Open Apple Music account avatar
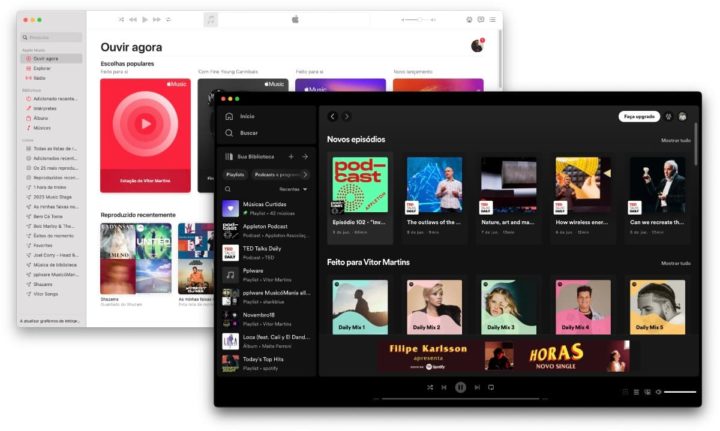This screenshot has height=431, width=720. click(x=477, y=45)
